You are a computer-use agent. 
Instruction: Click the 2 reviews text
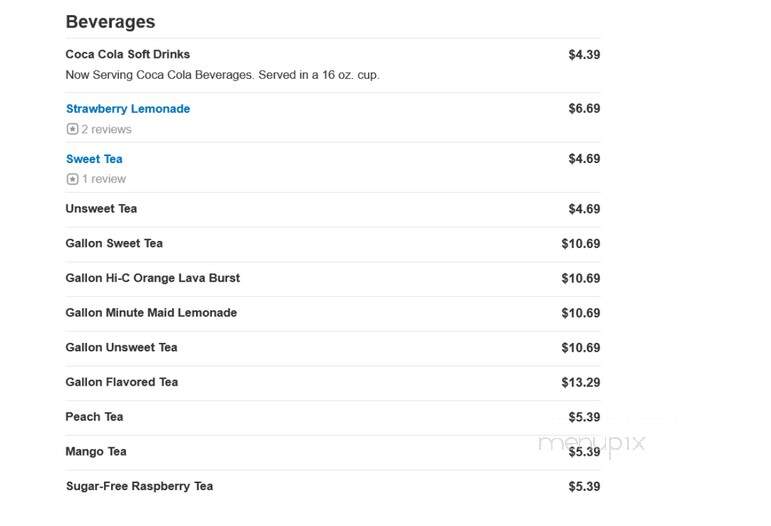tap(107, 129)
